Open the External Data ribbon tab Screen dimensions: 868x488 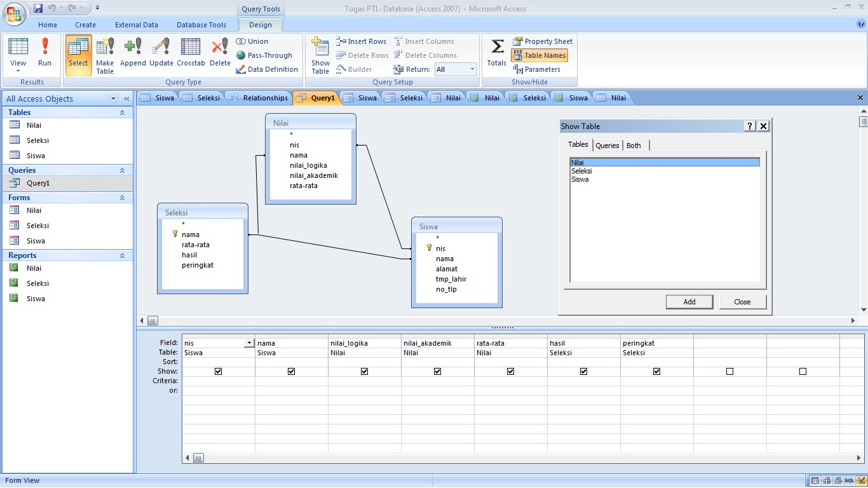[x=137, y=25]
